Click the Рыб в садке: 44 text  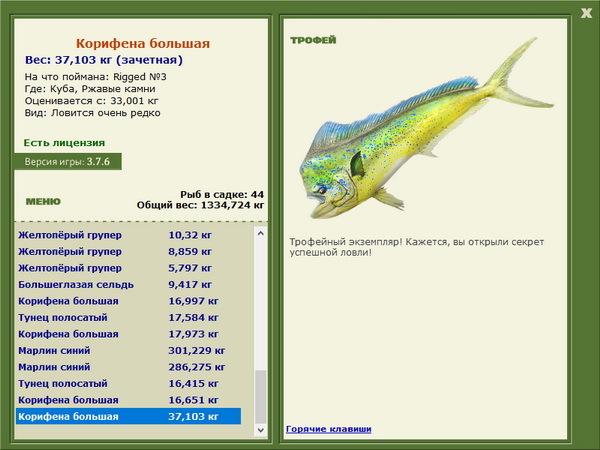(x=222, y=194)
